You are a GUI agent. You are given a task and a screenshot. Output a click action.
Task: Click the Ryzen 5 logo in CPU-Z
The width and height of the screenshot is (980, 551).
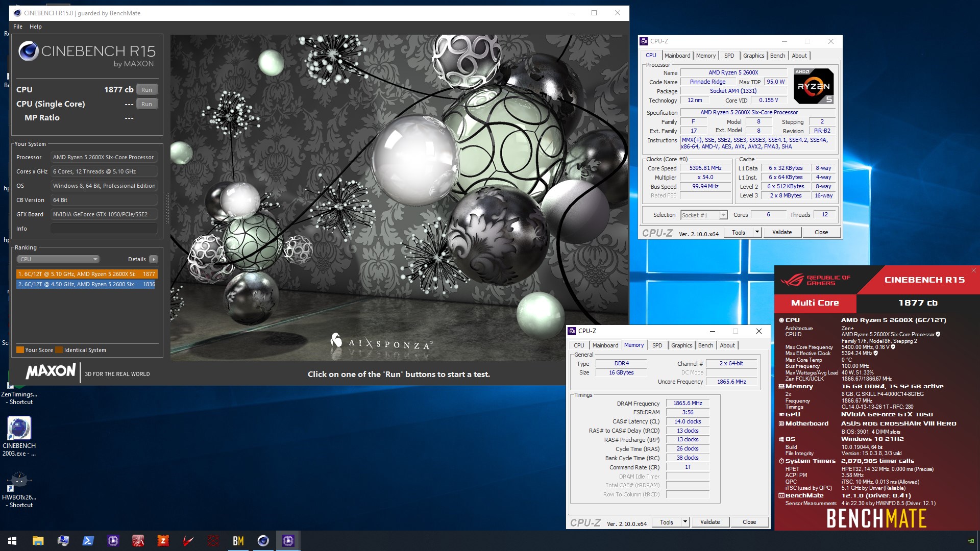pos(814,86)
